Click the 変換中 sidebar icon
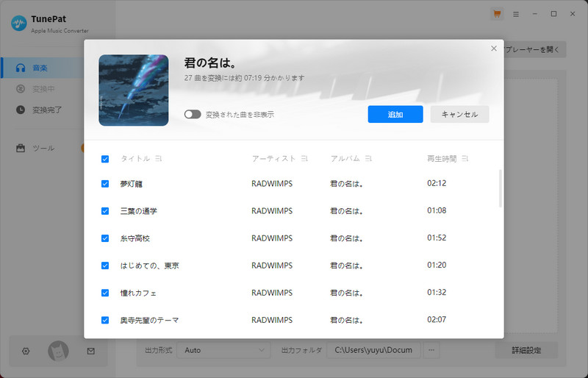The height and width of the screenshot is (378, 588). click(21, 89)
